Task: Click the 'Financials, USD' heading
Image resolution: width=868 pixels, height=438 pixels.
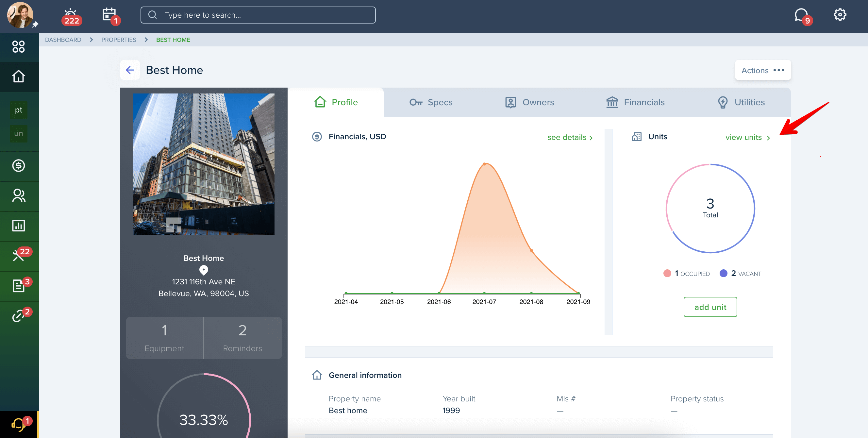Action: pos(357,136)
